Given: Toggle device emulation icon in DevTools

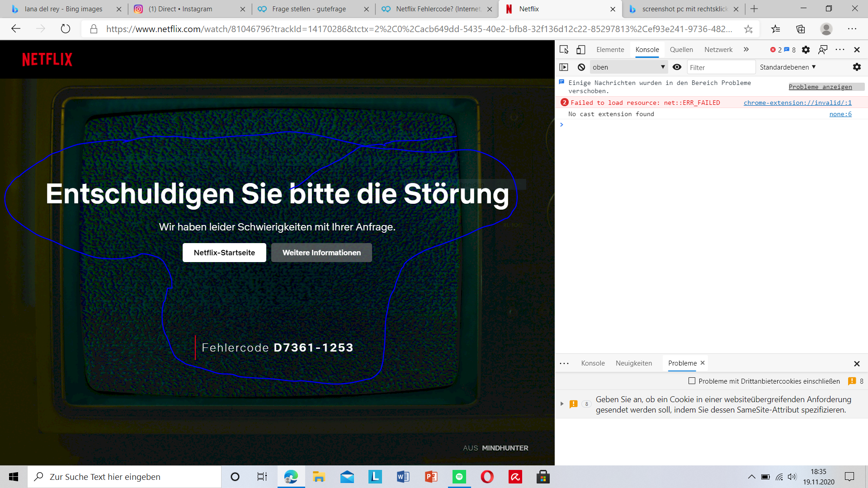Looking at the screenshot, I should coord(580,50).
